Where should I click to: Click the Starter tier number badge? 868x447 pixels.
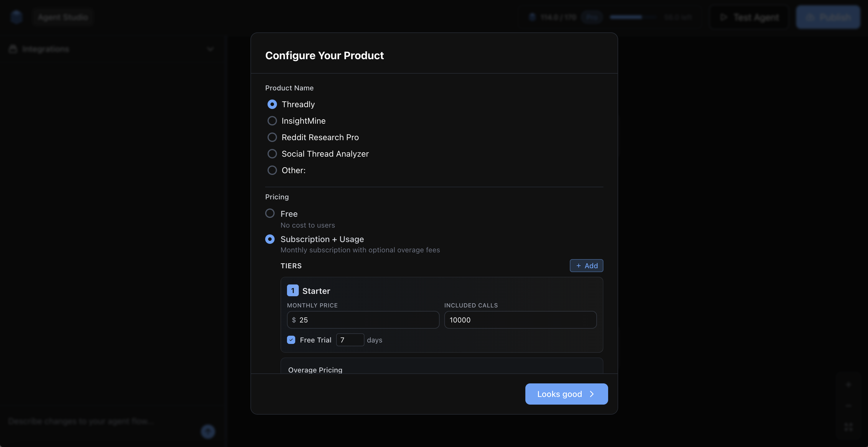click(x=293, y=290)
